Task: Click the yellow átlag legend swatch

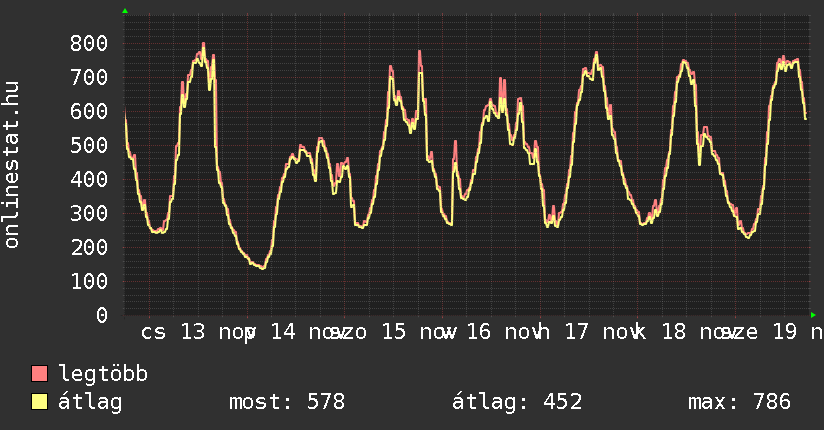Action: 40,402
